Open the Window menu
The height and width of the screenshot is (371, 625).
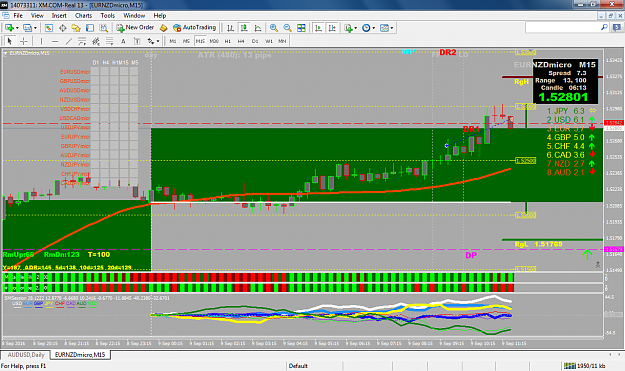134,16
